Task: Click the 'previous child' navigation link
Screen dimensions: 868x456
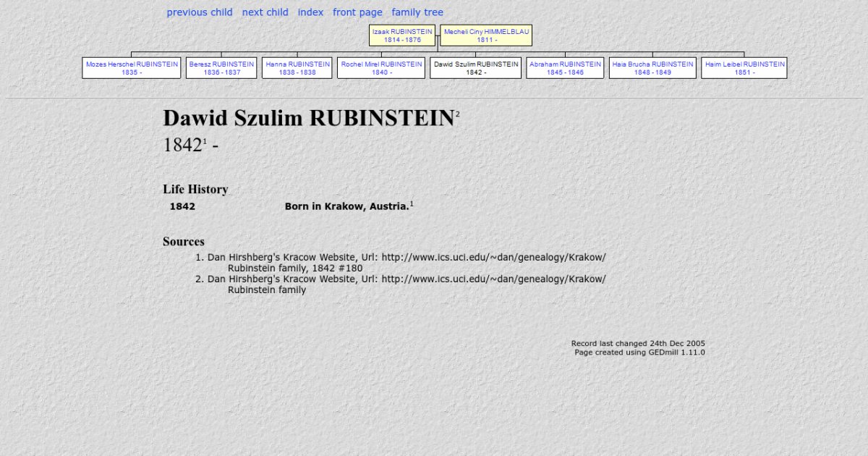Action: (200, 12)
